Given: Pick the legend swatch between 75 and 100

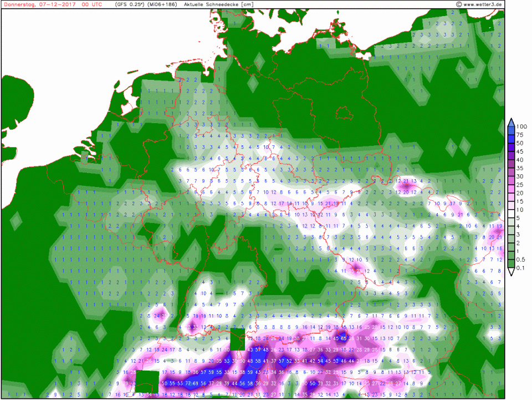Looking at the screenshot, I should [x=511, y=130].
